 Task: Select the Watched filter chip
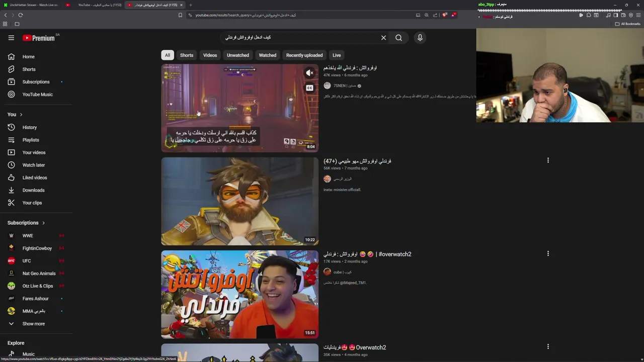(268, 55)
